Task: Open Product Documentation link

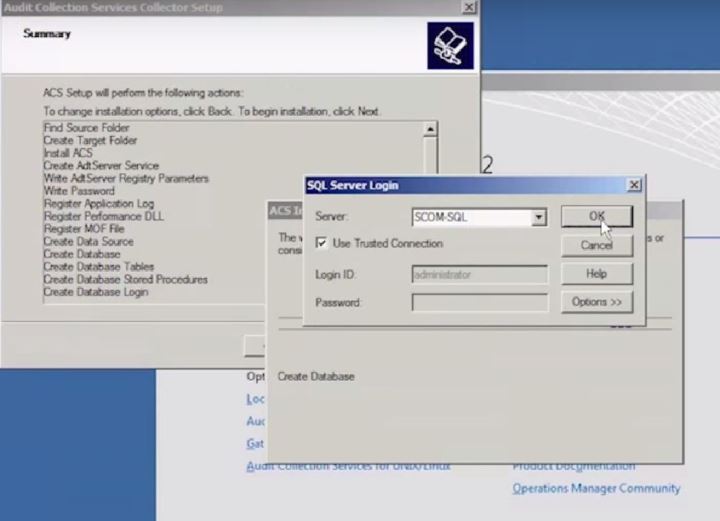Action: pyautogui.click(x=573, y=466)
